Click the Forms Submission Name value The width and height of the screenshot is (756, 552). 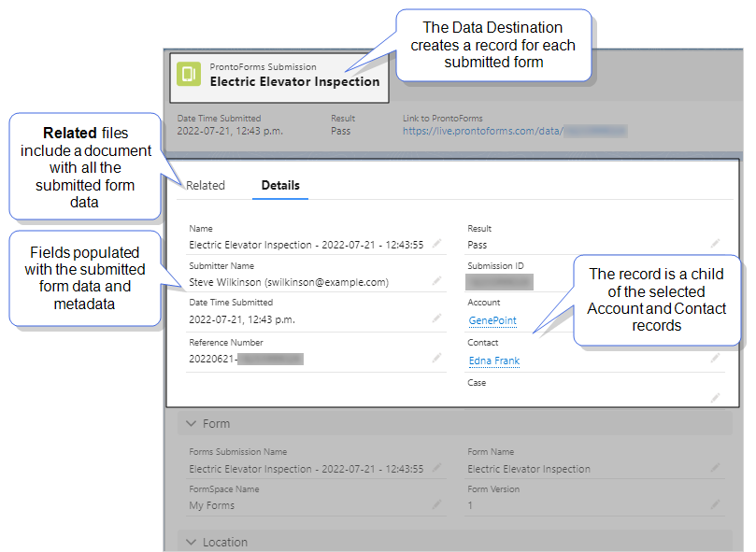click(x=307, y=469)
